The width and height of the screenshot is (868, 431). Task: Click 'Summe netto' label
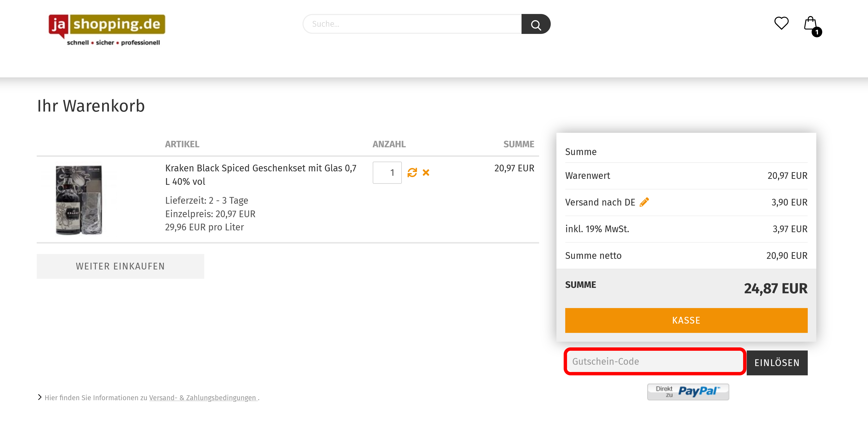pyautogui.click(x=593, y=256)
